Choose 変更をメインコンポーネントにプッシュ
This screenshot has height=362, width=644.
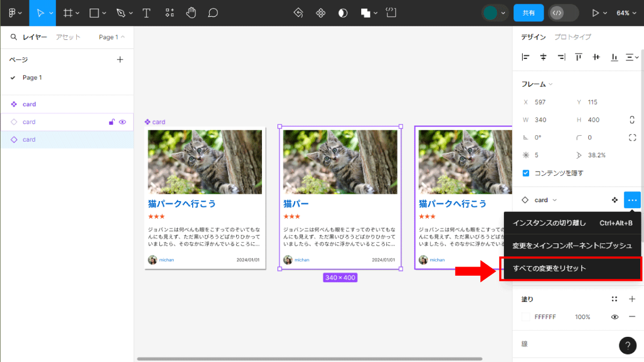click(573, 246)
